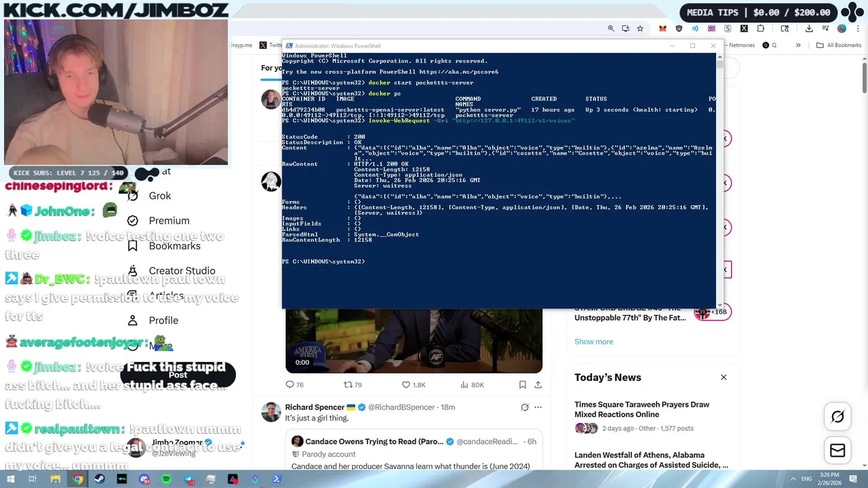868x488 pixels.
Task: Click the video player showing 0:00
Action: pos(414,341)
